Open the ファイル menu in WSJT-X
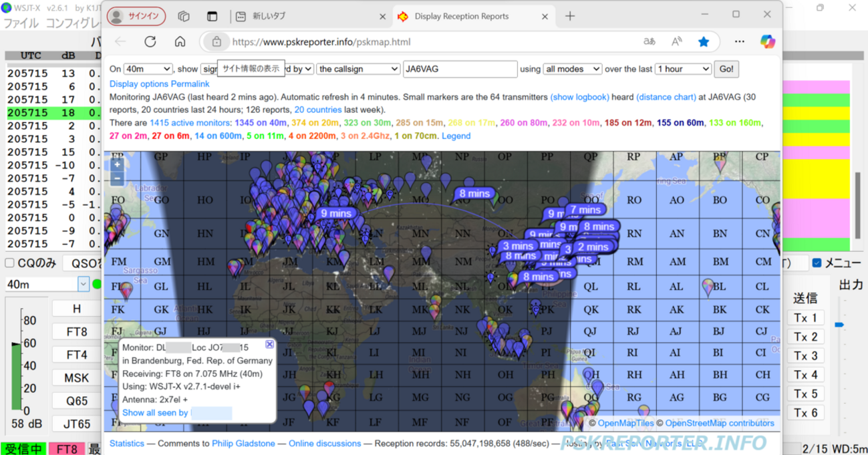 pos(21,24)
